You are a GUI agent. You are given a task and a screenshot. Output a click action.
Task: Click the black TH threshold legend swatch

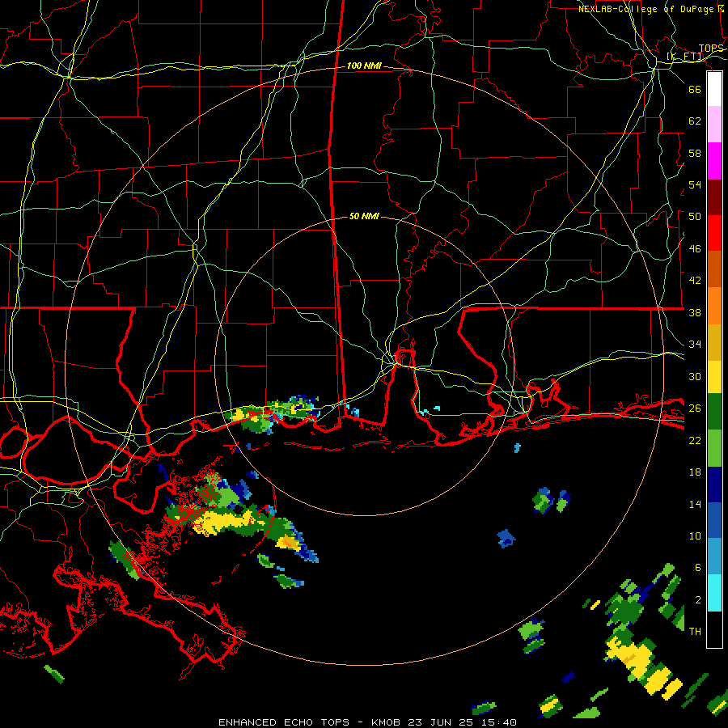point(714,629)
